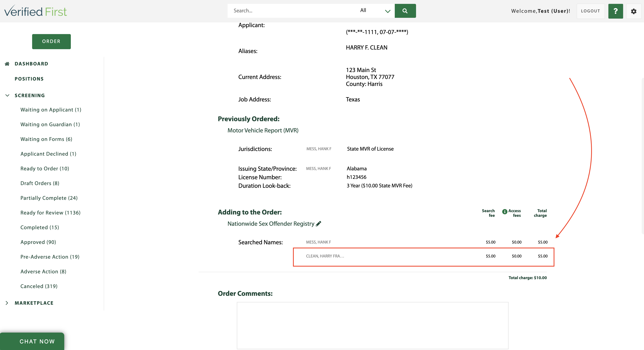Open Screening menu section

30,96
